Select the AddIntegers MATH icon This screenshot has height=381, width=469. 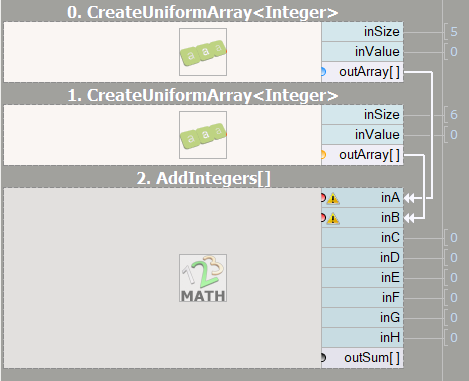click(203, 278)
